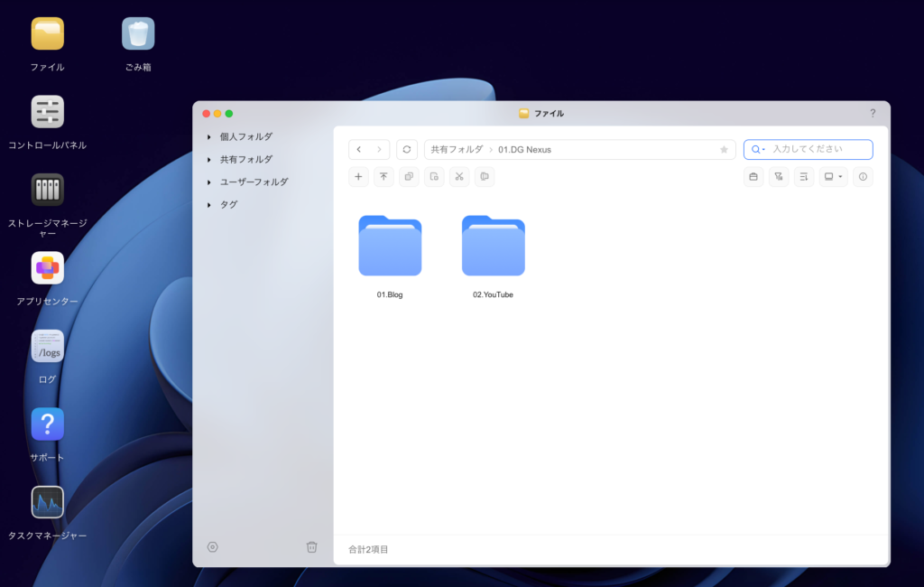Launch ストレージマネージャー desktop icon
Screen dimensions: 924x587
(47, 190)
